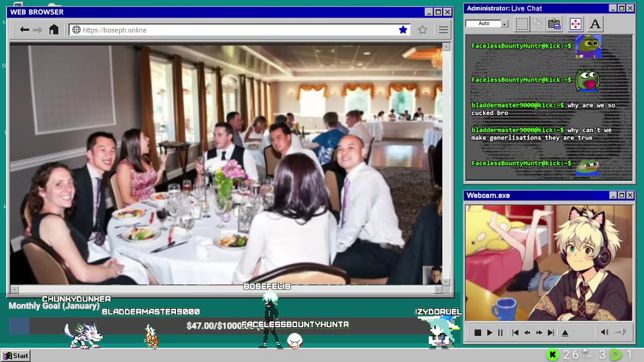Pause the Webcam.exe stream
The height and width of the screenshot is (362, 644).
(501, 333)
